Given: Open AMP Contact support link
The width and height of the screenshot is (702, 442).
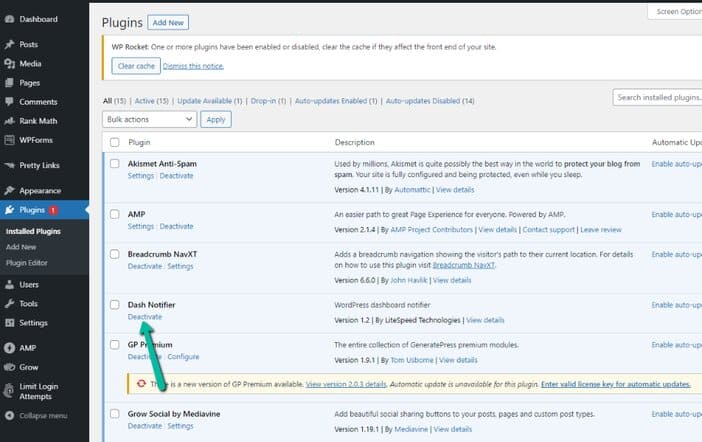Looking at the screenshot, I should click(x=548, y=230).
